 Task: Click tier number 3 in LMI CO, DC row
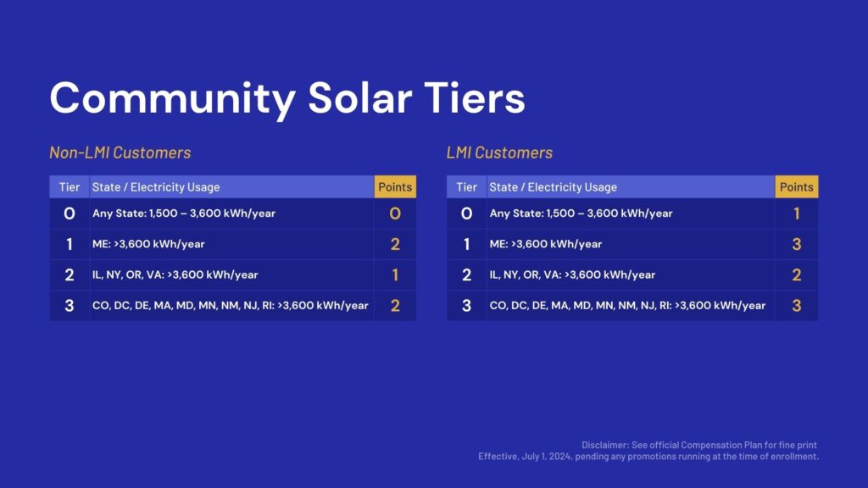(x=467, y=305)
